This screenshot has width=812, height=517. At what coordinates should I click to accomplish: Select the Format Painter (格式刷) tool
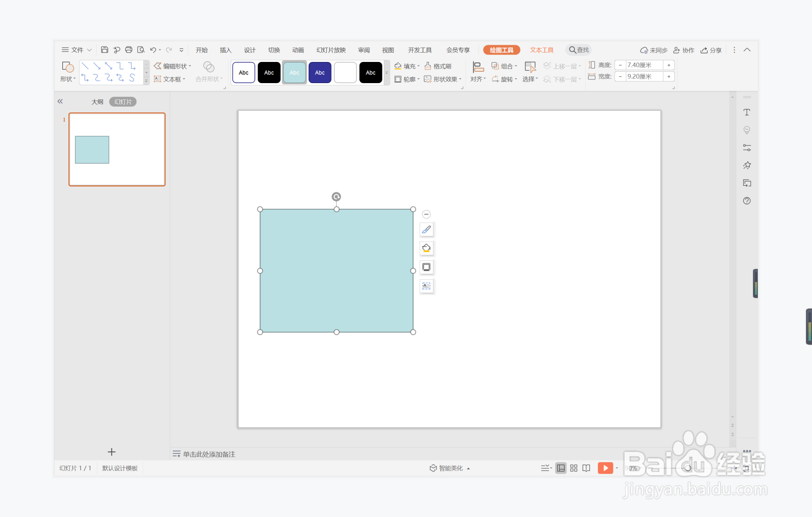pyautogui.click(x=438, y=66)
